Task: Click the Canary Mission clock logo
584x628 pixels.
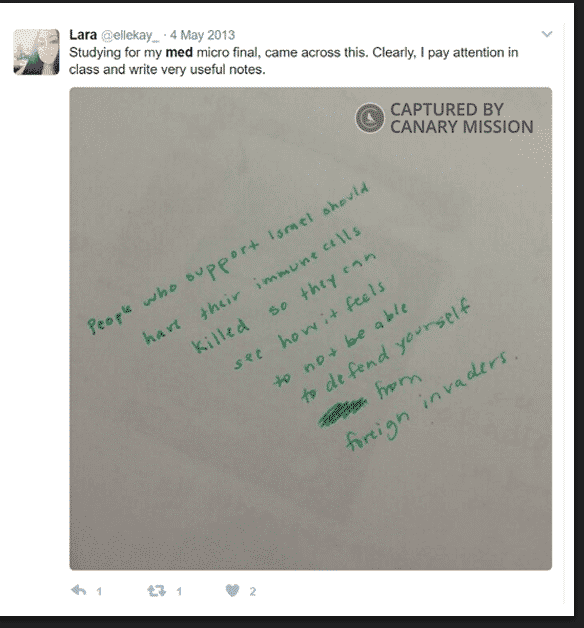Action: click(370, 118)
